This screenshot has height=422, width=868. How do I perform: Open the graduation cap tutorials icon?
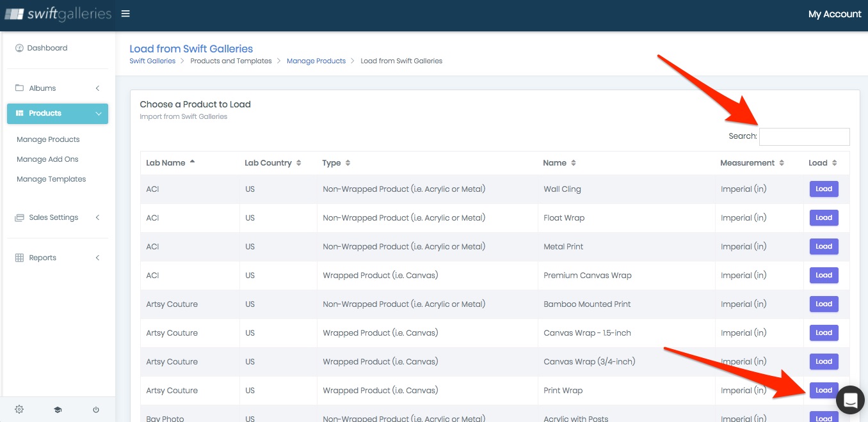tap(58, 410)
